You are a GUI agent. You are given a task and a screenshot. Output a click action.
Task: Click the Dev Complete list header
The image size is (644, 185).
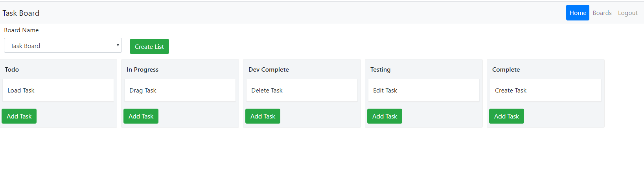[269, 69]
